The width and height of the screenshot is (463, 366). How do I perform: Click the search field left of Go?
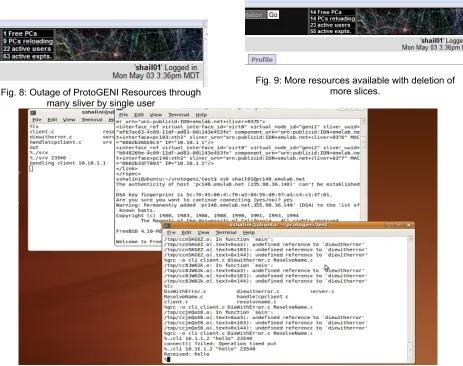tap(256, 15)
